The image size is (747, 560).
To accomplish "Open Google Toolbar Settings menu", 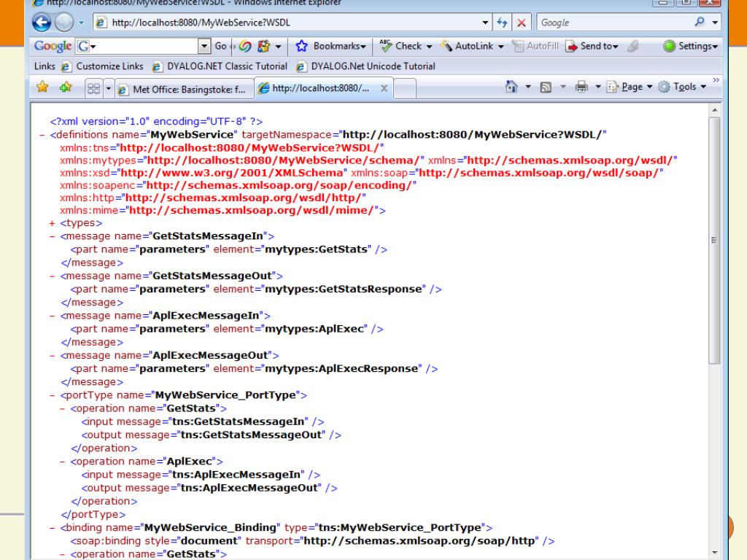I will (690, 46).
